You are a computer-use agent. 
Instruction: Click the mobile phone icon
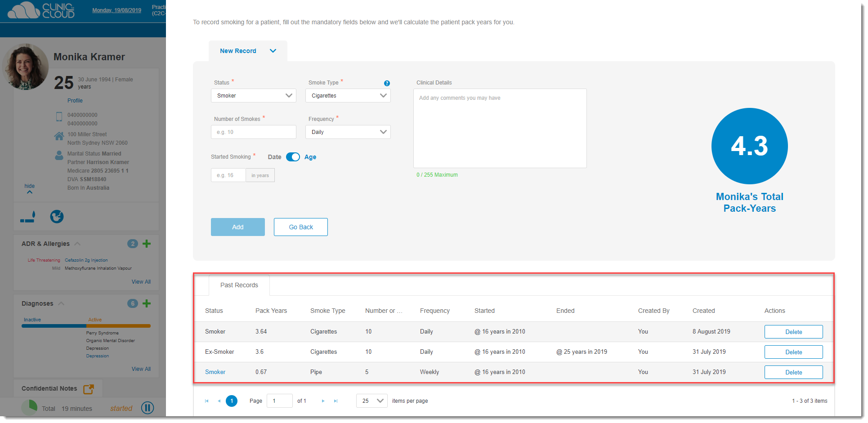59,117
